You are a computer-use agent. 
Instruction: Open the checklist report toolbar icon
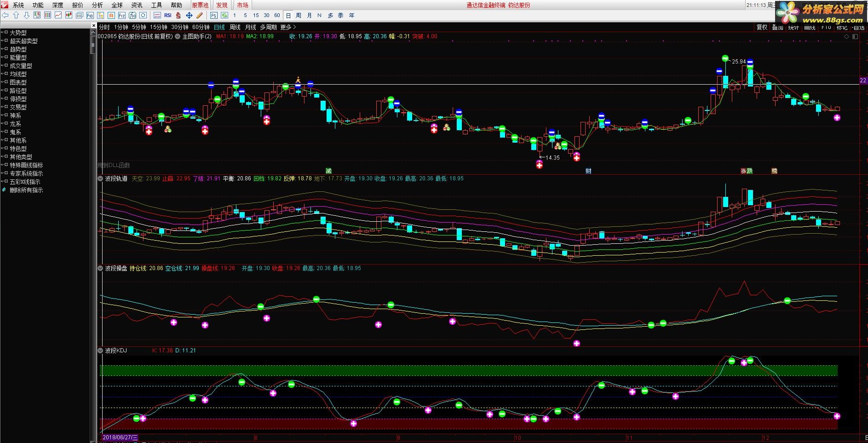(37, 15)
